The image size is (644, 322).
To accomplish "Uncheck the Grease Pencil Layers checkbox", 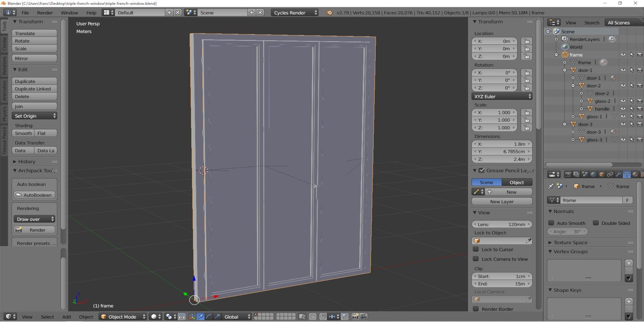I will 482,170.
